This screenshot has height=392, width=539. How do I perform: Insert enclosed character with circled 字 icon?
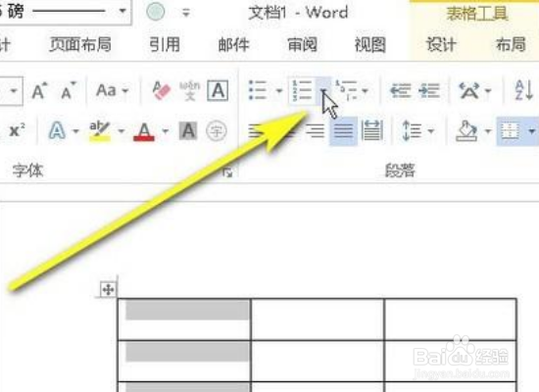(217, 131)
